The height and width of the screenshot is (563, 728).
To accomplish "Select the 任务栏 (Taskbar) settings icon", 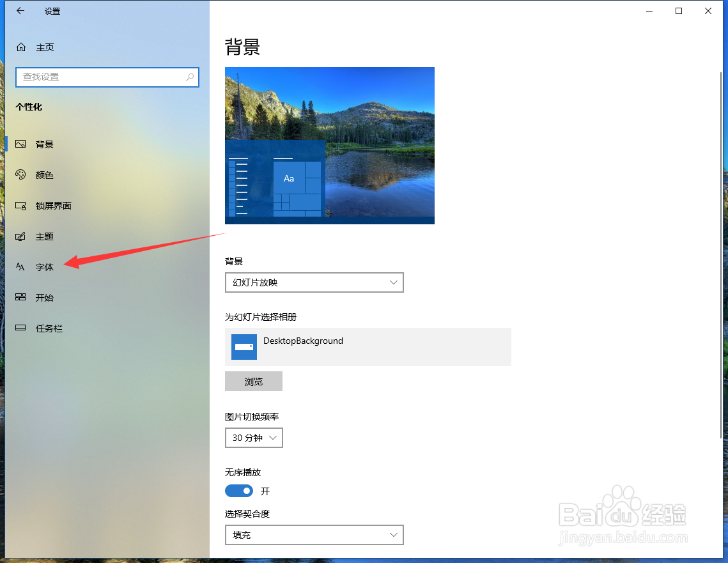I will coord(21,328).
